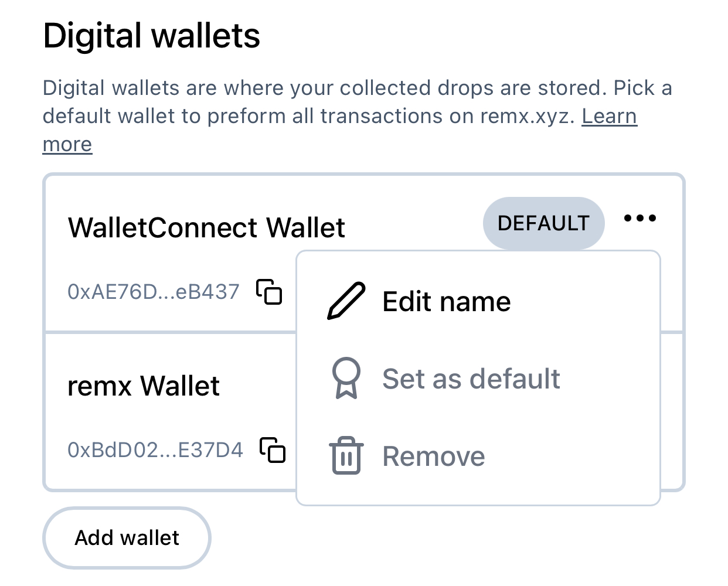Click the word "more" under the description

(67, 144)
